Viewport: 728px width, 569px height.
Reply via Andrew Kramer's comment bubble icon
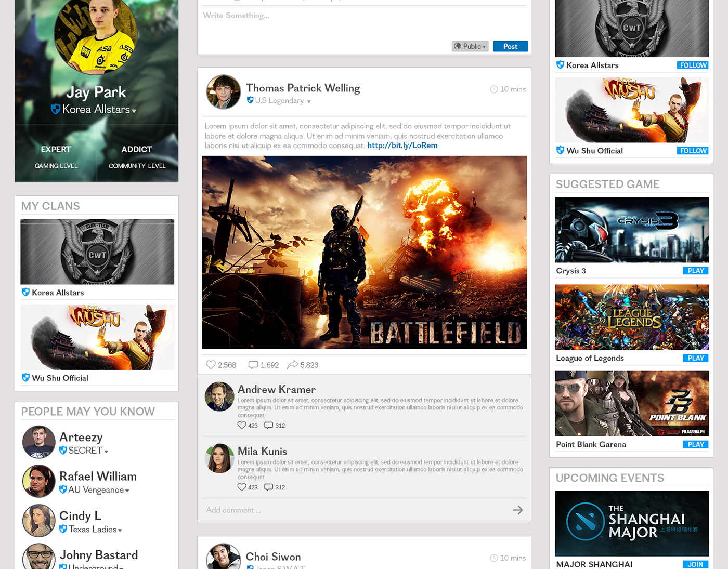[269, 425]
